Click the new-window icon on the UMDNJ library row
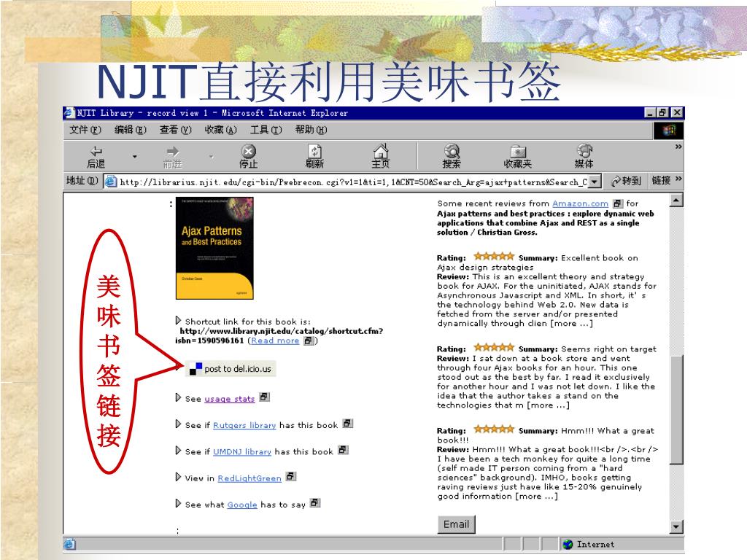The width and height of the screenshot is (747, 560). (343, 449)
